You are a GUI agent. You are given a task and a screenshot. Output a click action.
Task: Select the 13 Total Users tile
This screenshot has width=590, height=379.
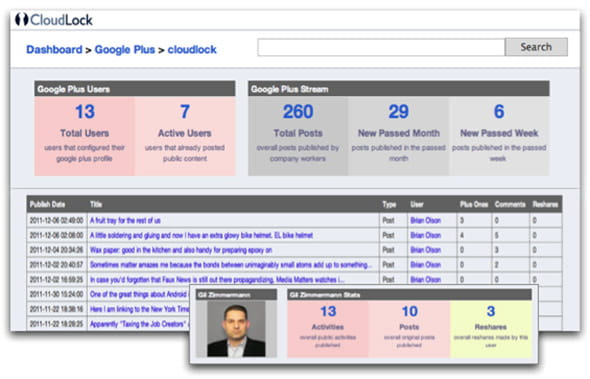tap(84, 136)
